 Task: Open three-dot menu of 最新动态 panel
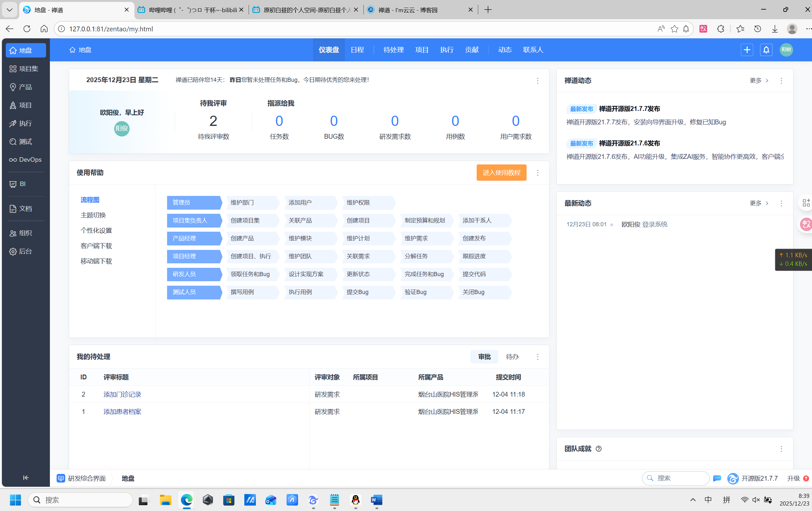tap(781, 203)
